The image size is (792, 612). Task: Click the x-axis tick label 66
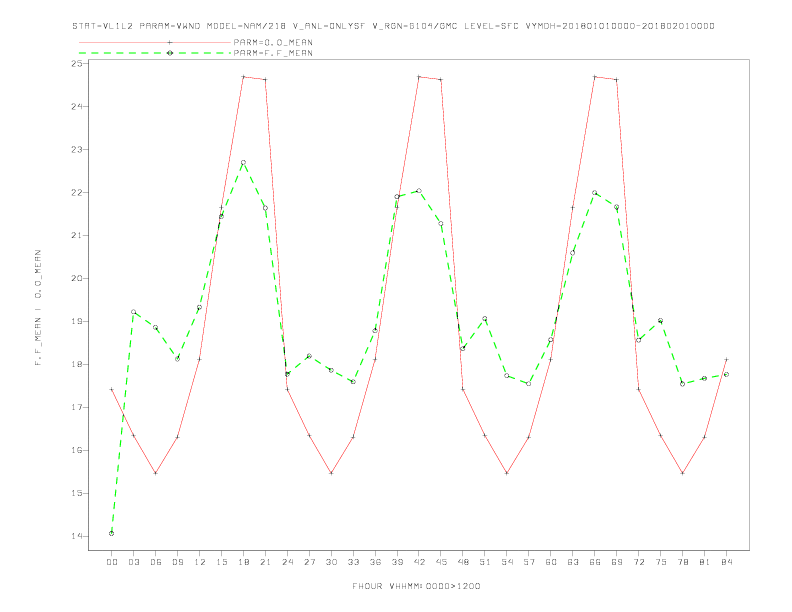pos(595,562)
